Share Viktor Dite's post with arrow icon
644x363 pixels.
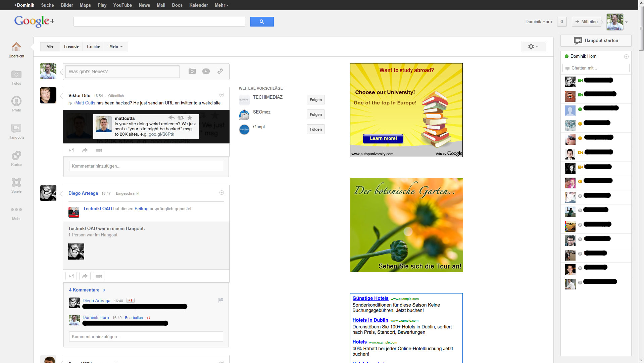[85, 150]
